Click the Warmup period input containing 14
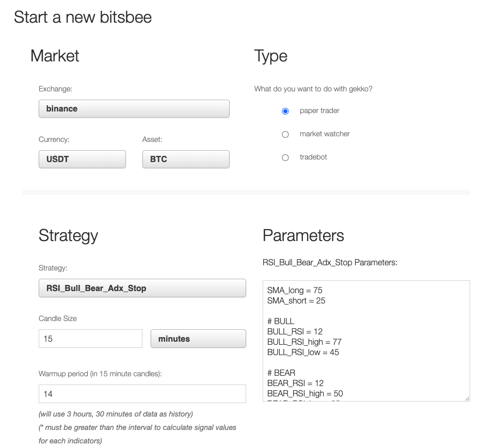The image size is (483, 448). pyautogui.click(x=142, y=394)
